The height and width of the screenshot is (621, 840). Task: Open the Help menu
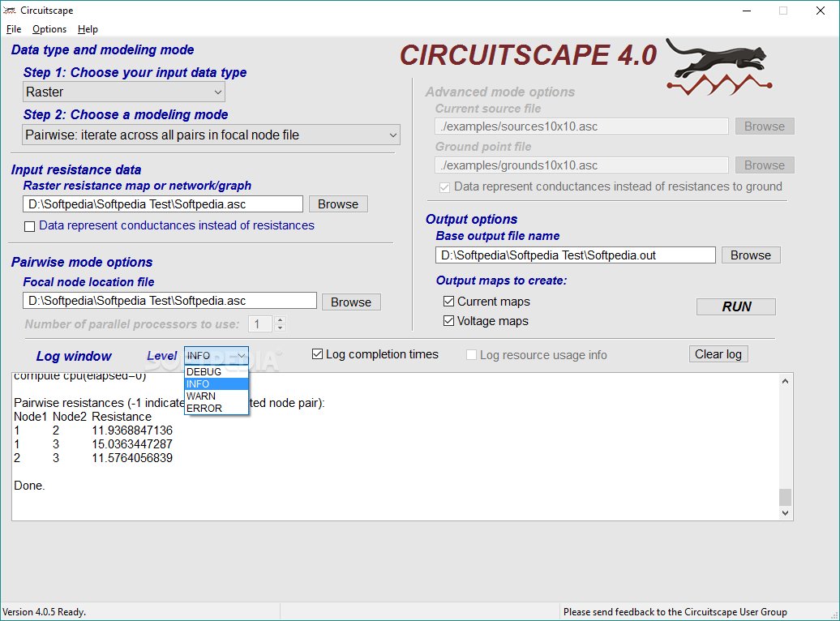point(88,29)
